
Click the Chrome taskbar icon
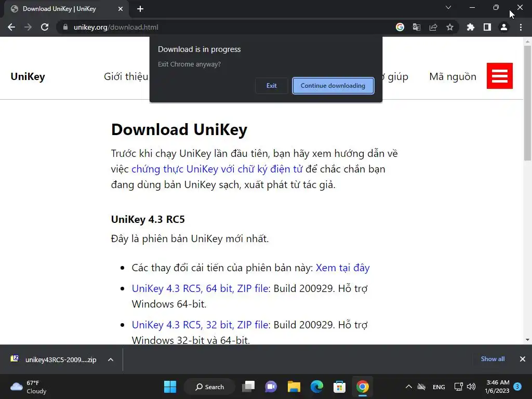click(362, 387)
